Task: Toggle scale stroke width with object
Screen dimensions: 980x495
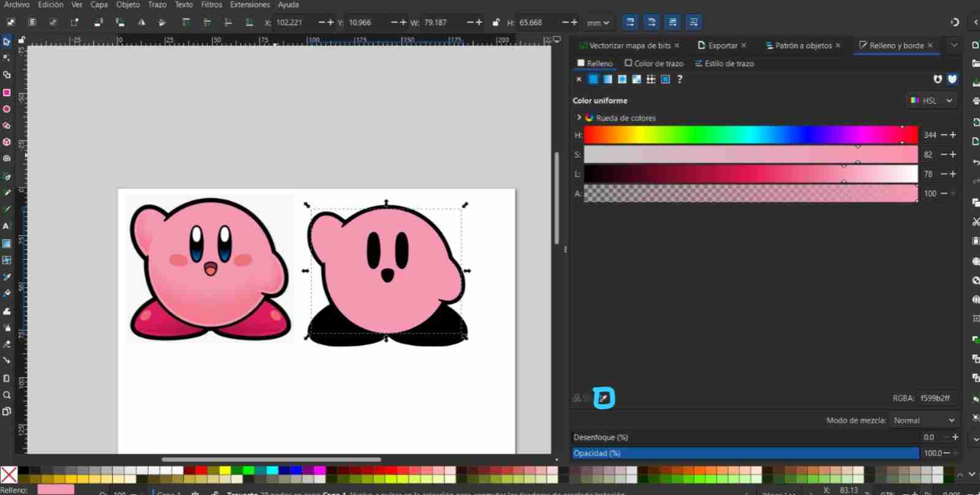Action: point(630,23)
